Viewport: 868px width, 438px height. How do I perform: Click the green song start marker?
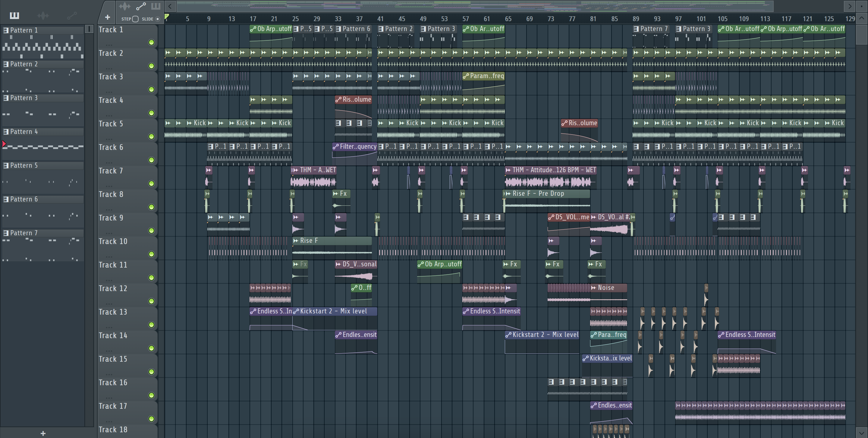166,16
